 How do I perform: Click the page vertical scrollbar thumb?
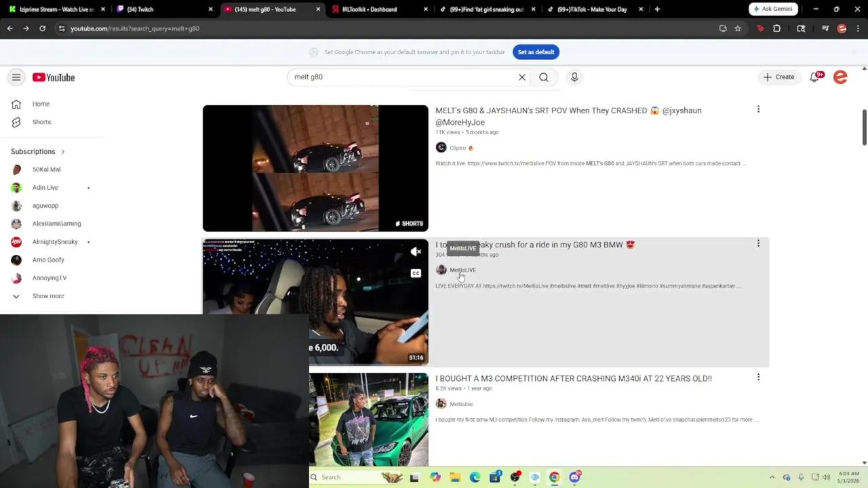pos(864,127)
